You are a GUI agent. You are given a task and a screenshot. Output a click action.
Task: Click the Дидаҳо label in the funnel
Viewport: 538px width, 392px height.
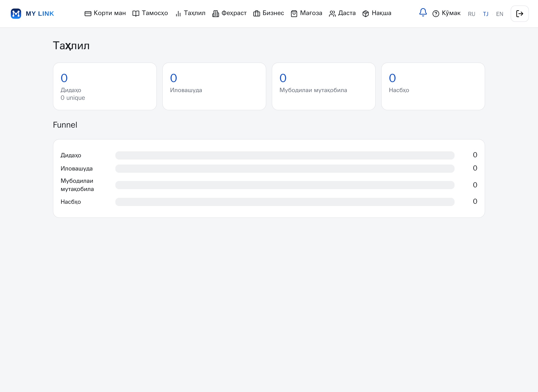[71, 155]
